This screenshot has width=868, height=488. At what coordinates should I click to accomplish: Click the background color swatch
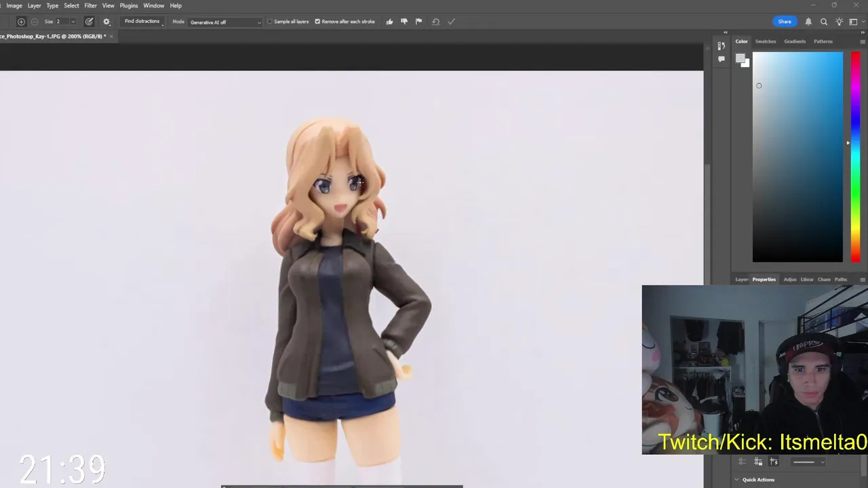pyautogui.click(x=747, y=64)
